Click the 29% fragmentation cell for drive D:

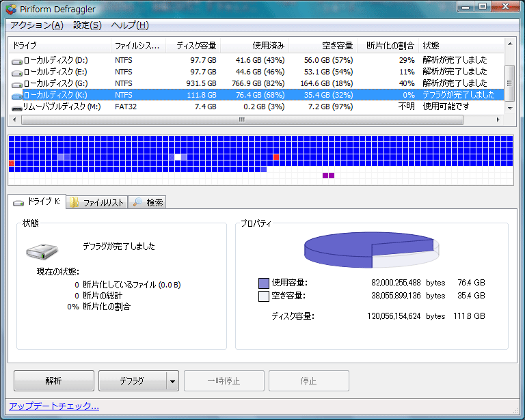point(407,60)
